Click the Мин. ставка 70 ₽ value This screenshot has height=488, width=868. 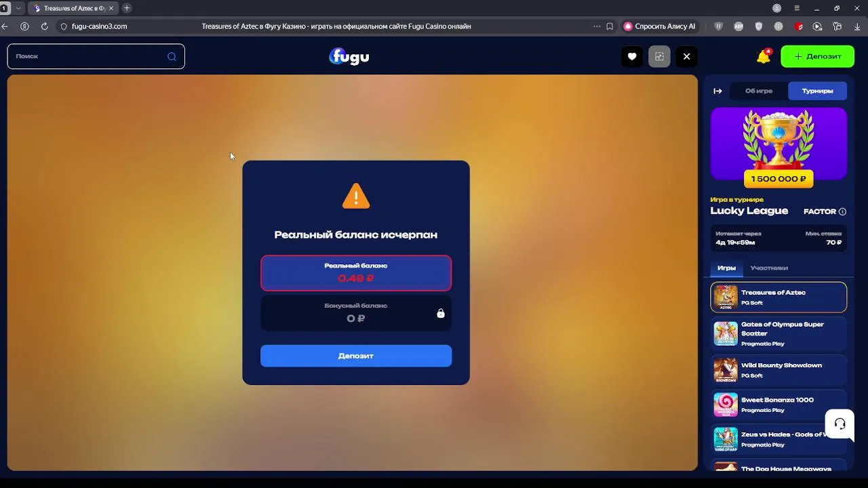click(833, 242)
